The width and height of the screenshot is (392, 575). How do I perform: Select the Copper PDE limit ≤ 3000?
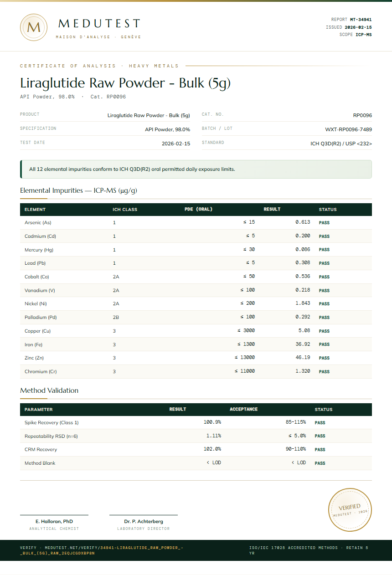(x=246, y=331)
